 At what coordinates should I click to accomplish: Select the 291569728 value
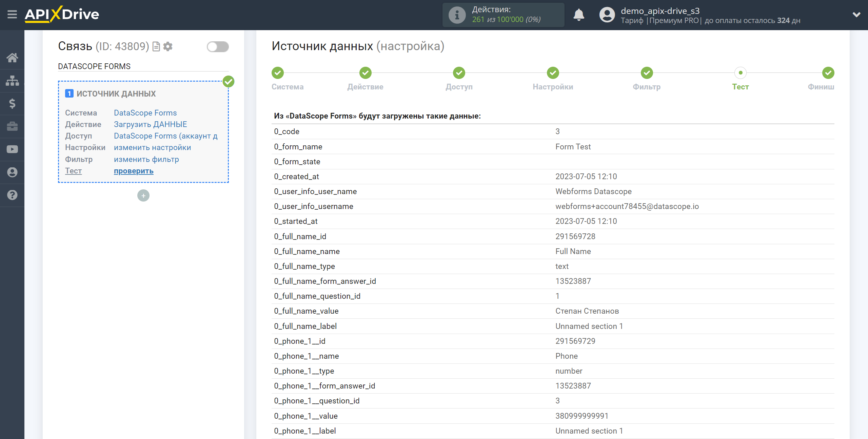pos(575,236)
